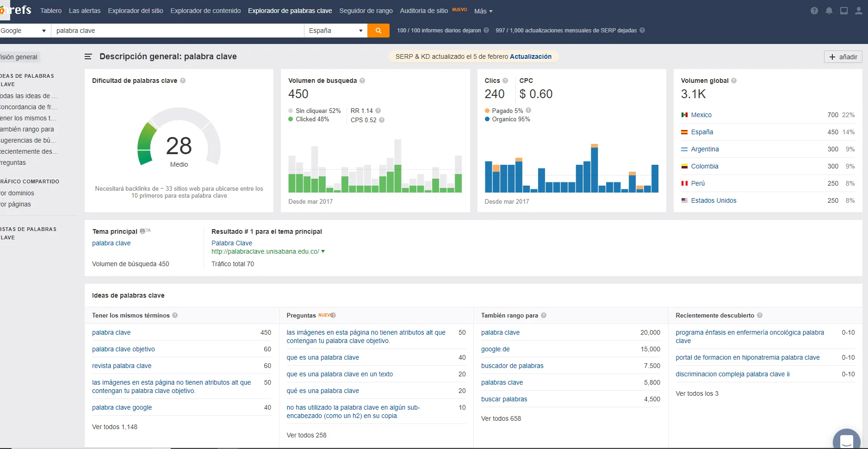Open the Google search engine dropdown
Screen dimensions: 868x449
pos(24,31)
